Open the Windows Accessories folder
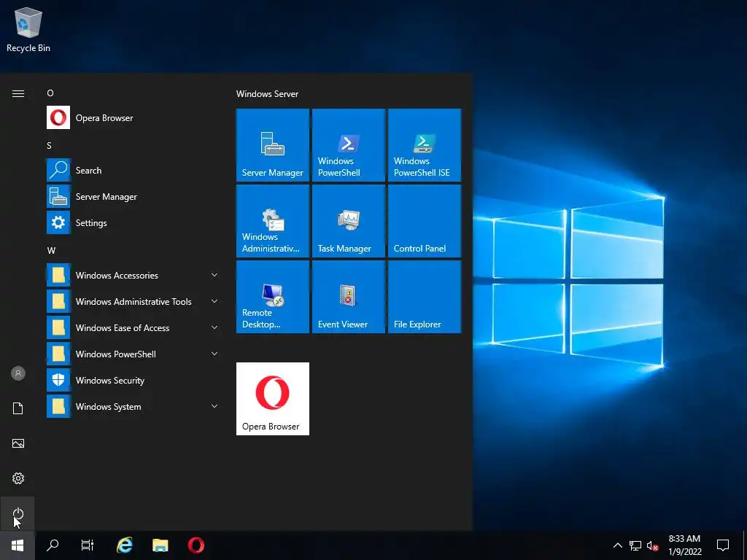The image size is (747, 560). 133,275
